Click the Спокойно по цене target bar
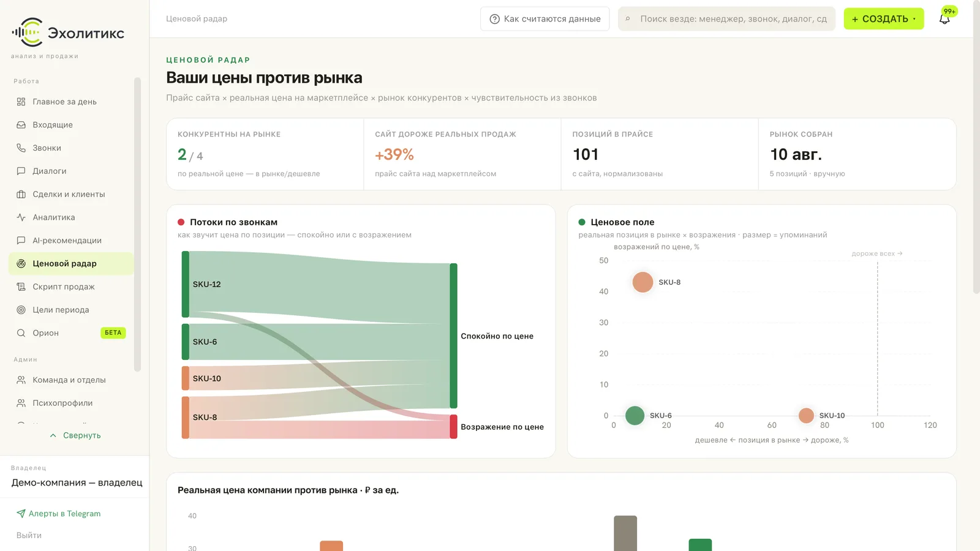Image resolution: width=980 pixels, height=551 pixels. click(x=454, y=336)
